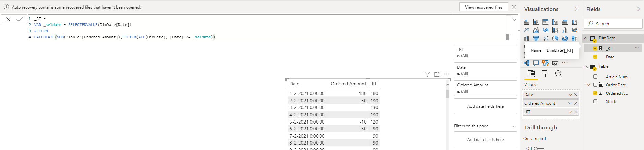This screenshot has width=644, height=150.
Task: Check the Stock field checkbox
Action: pos(595,101)
